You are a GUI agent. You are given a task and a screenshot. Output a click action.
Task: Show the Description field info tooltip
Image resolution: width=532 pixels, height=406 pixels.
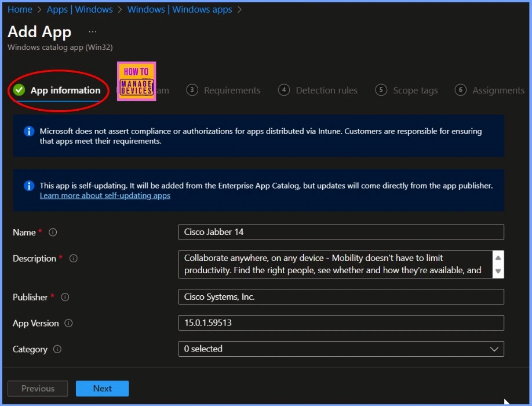click(x=73, y=259)
